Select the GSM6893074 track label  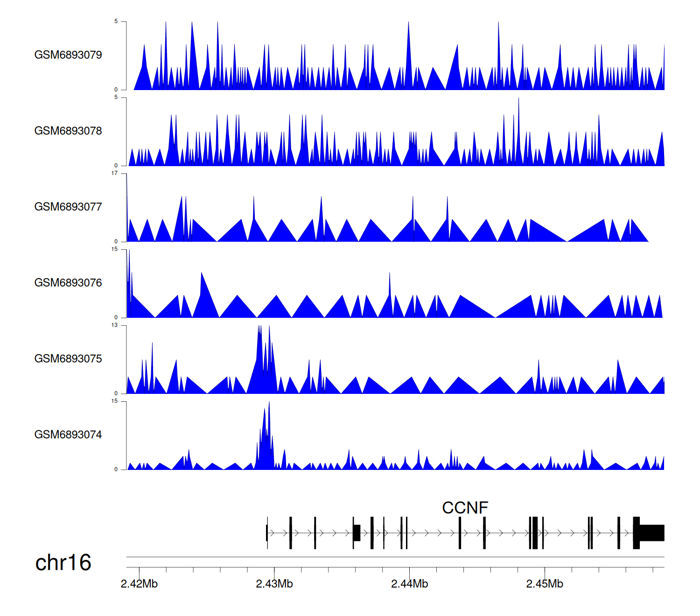(x=68, y=435)
